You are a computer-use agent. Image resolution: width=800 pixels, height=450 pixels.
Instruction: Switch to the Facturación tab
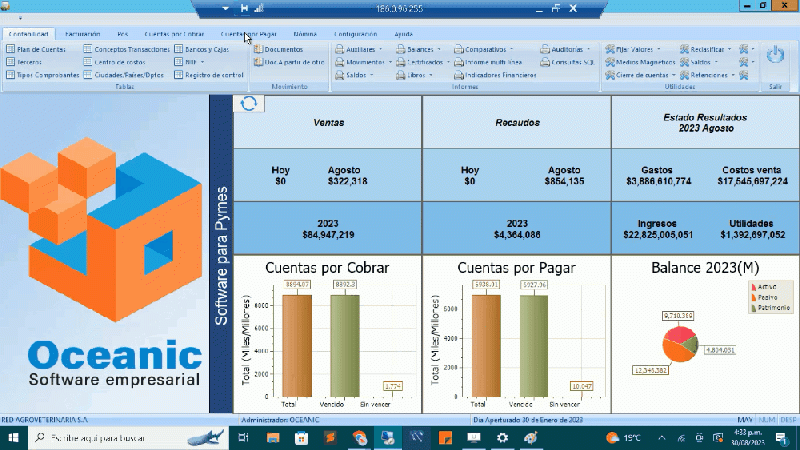click(82, 34)
